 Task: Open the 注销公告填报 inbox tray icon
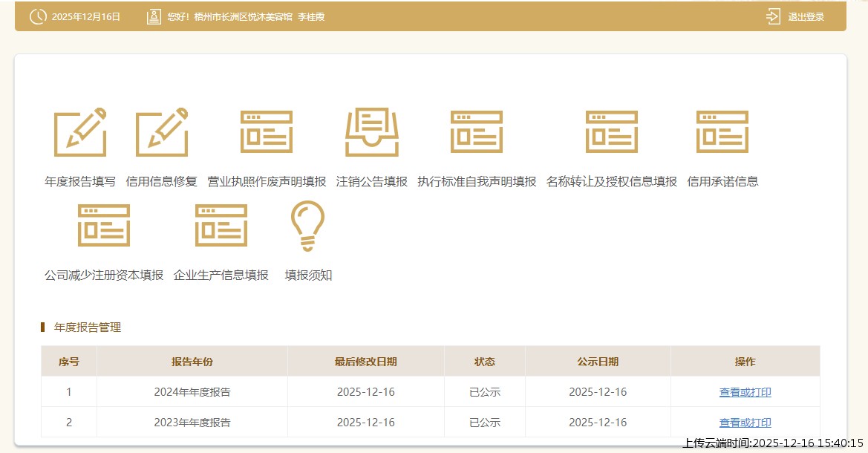[x=372, y=133]
